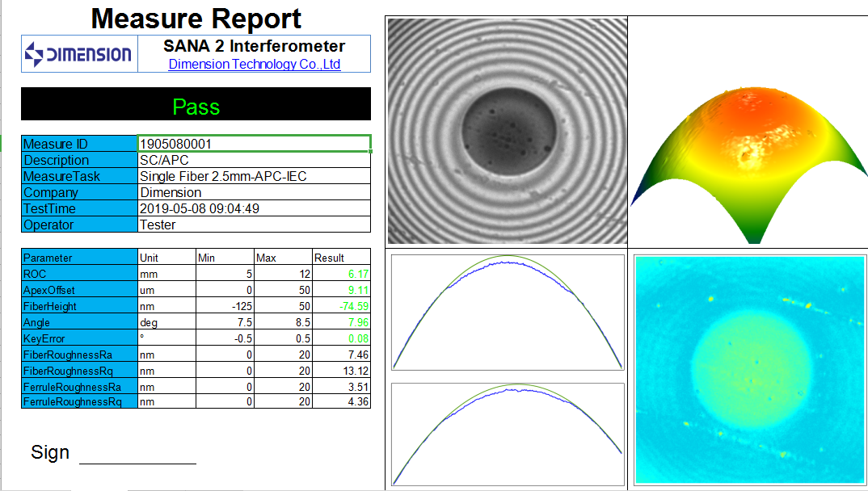The height and width of the screenshot is (491, 868).
Task: Select the Max column header
Action: (283, 257)
